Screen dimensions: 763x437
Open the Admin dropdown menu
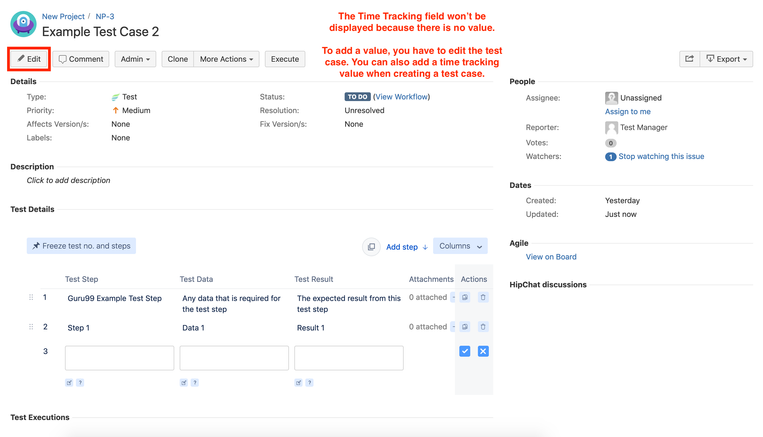point(135,59)
